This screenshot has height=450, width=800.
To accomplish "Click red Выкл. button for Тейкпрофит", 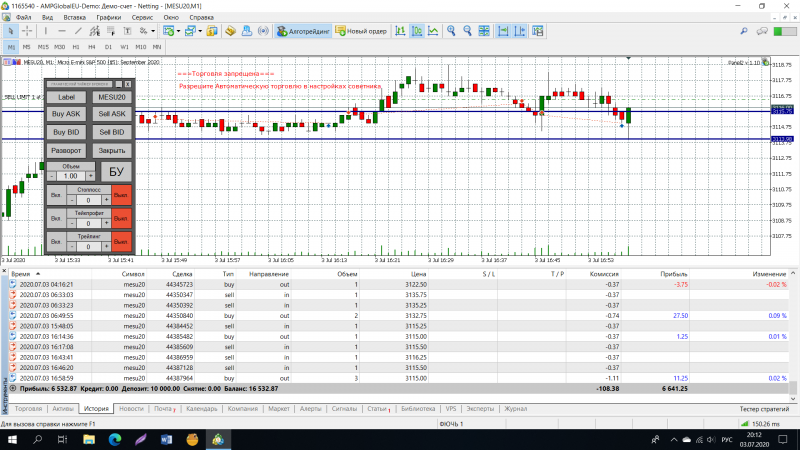I will 121,218.
